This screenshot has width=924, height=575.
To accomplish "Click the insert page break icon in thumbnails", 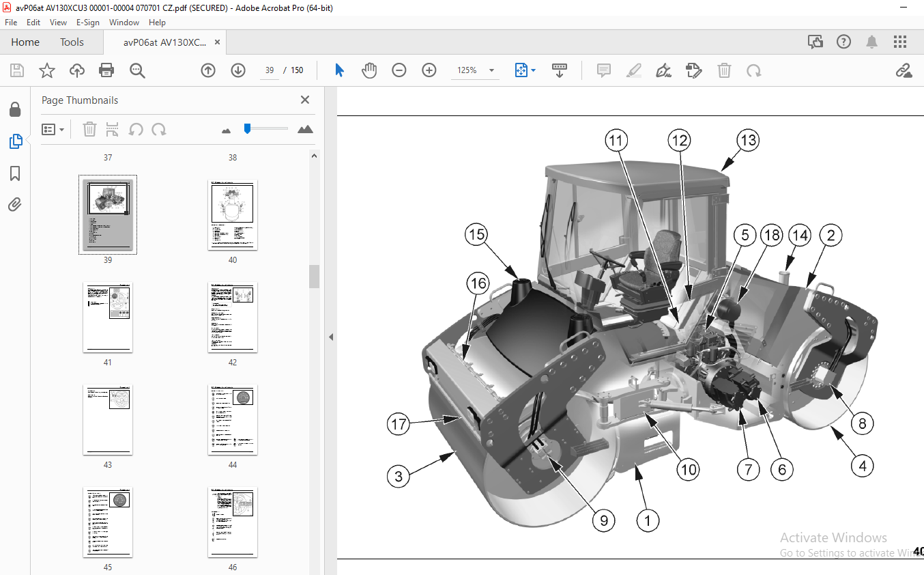I will coord(113,129).
